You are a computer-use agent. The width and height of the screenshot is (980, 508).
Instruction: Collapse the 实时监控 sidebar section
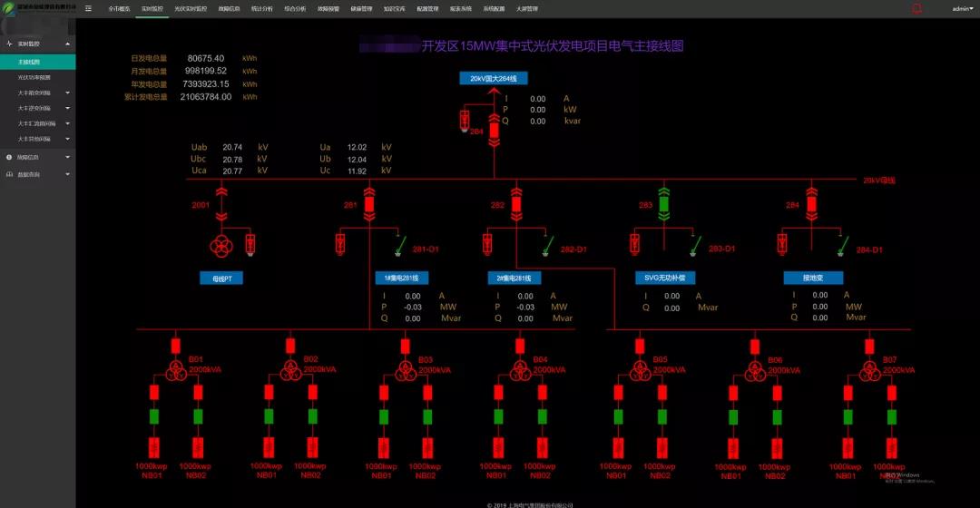coord(36,44)
